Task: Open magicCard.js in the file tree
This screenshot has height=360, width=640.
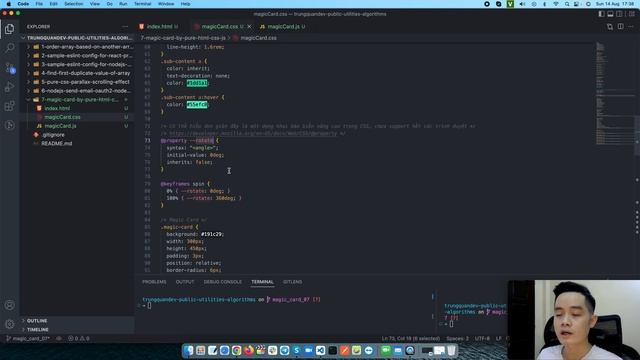Action: click(x=78, y=126)
